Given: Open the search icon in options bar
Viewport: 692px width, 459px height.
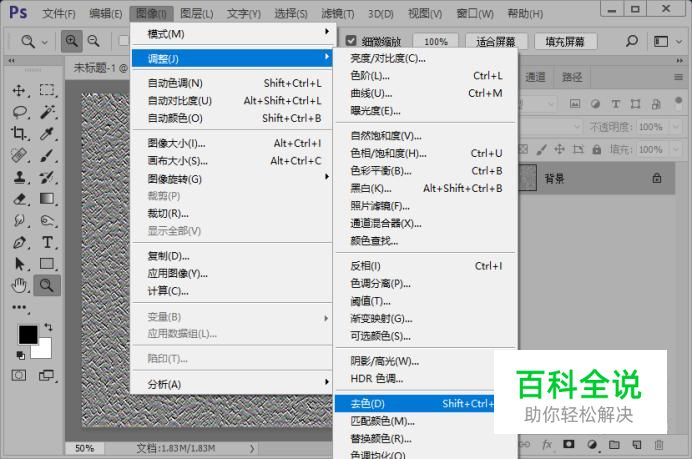Looking at the screenshot, I should click(632, 41).
